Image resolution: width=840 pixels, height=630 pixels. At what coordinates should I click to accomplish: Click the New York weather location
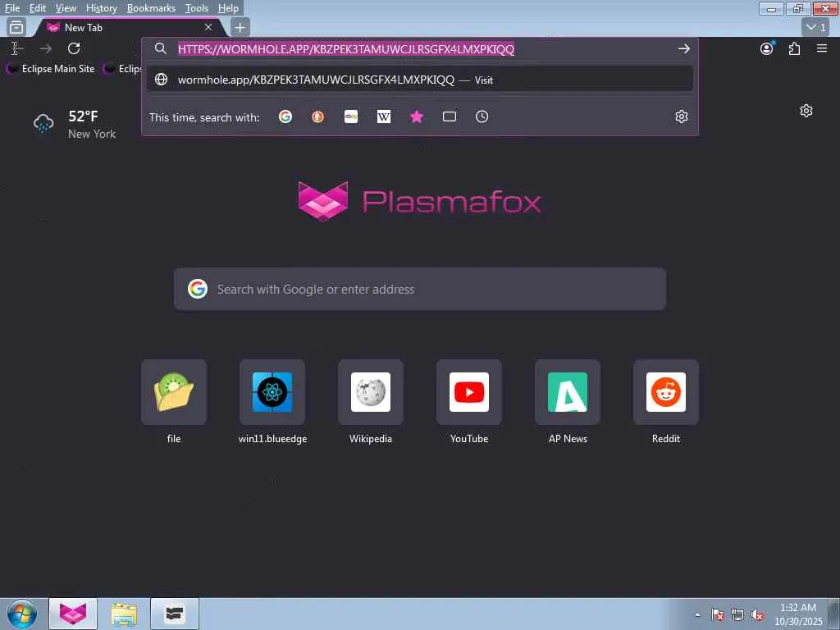click(x=92, y=134)
